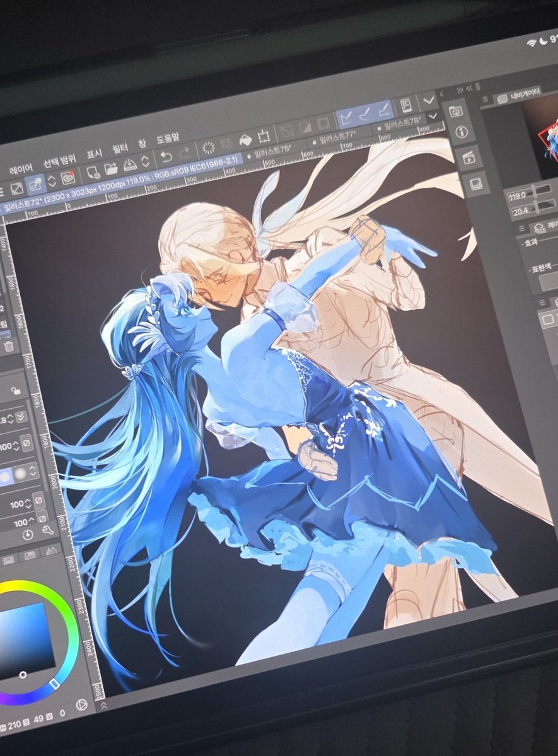Toggle the double-checkmark box beside brush size

(21, 416)
